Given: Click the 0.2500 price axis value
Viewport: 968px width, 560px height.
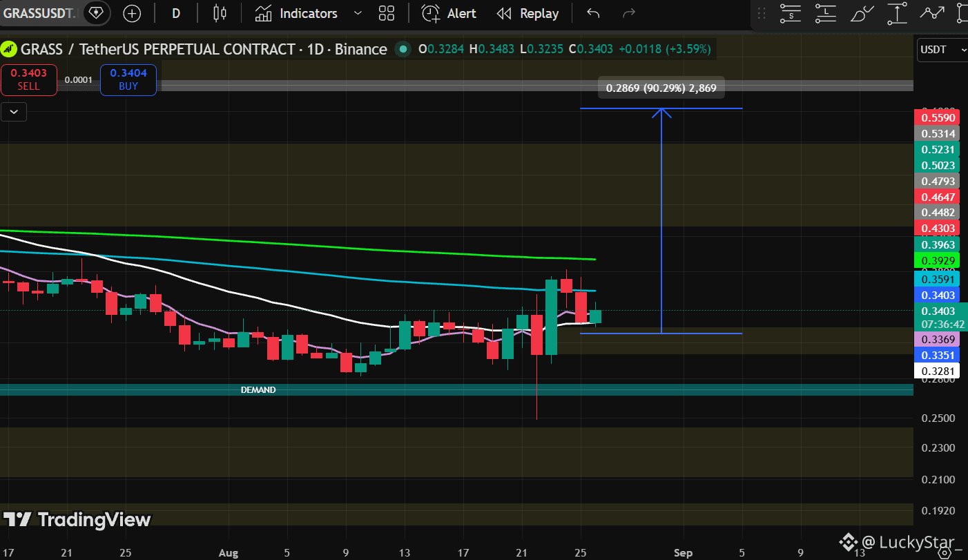Looking at the screenshot, I should point(938,418).
